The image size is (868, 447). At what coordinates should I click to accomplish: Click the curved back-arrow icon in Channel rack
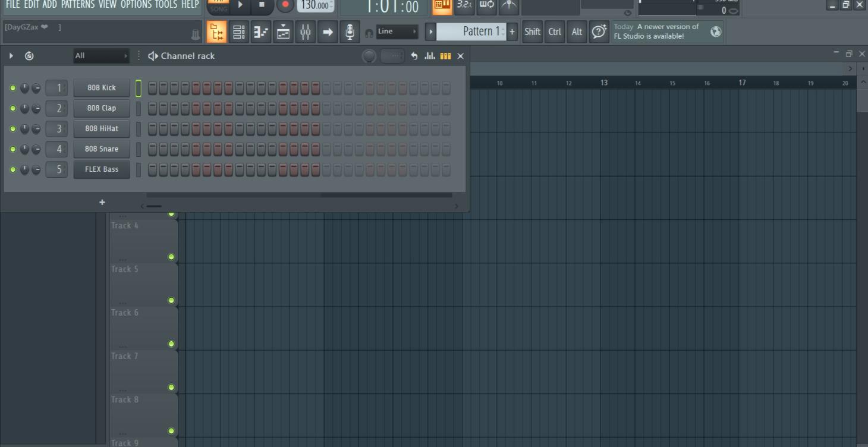pyautogui.click(x=414, y=56)
